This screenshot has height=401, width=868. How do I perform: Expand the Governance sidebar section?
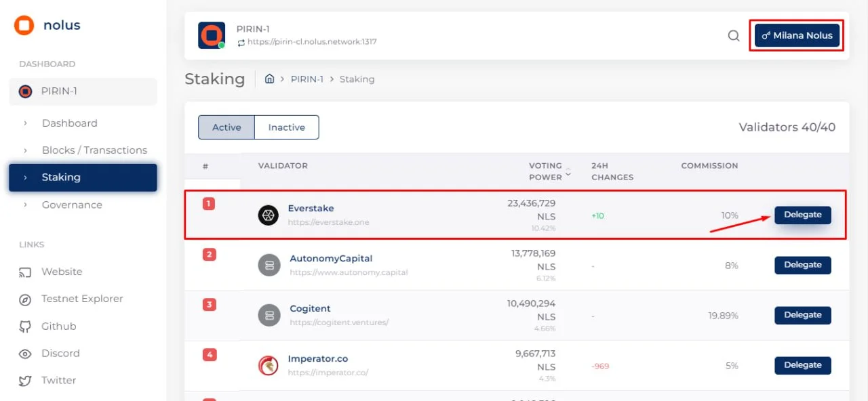coord(72,205)
